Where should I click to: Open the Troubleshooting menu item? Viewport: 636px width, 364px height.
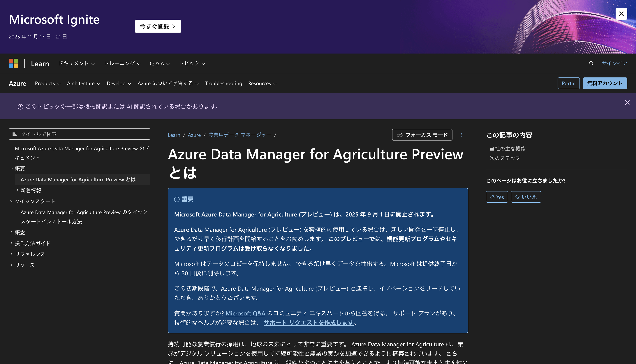(x=223, y=84)
